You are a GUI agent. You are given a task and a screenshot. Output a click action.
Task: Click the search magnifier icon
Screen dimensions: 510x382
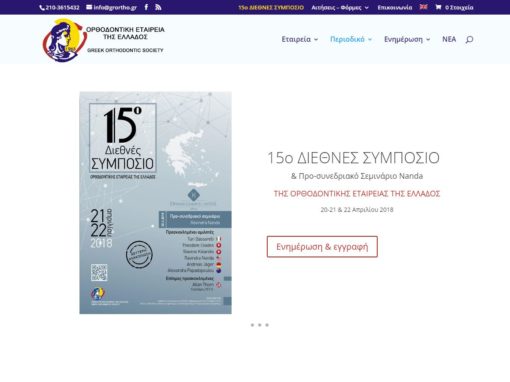(469, 40)
